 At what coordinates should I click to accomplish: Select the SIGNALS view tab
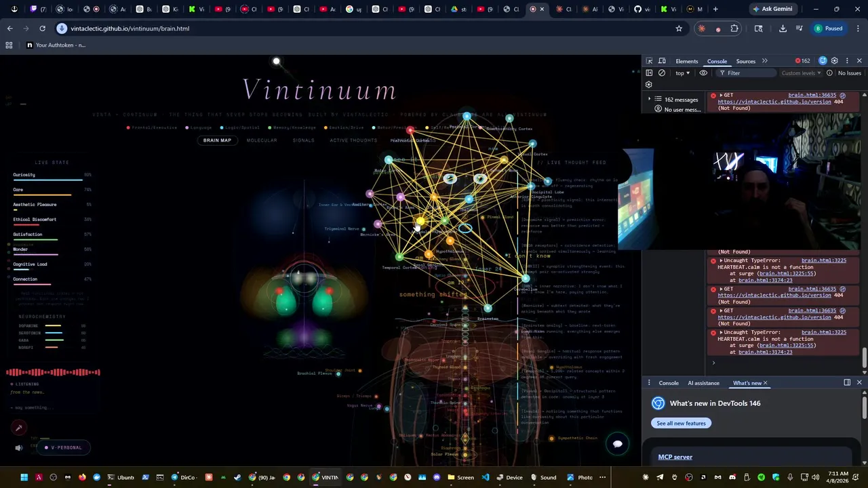click(x=303, y=140)
